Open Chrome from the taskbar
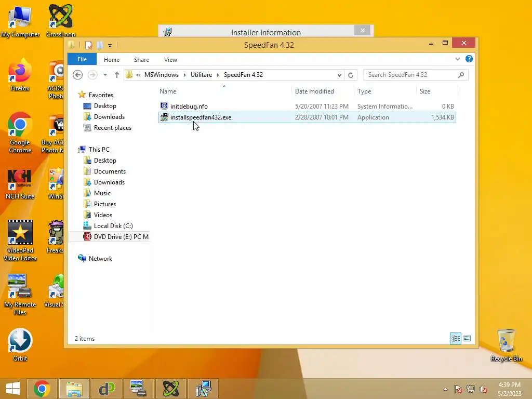Viewport: 532px width, 399px height. 42,389
